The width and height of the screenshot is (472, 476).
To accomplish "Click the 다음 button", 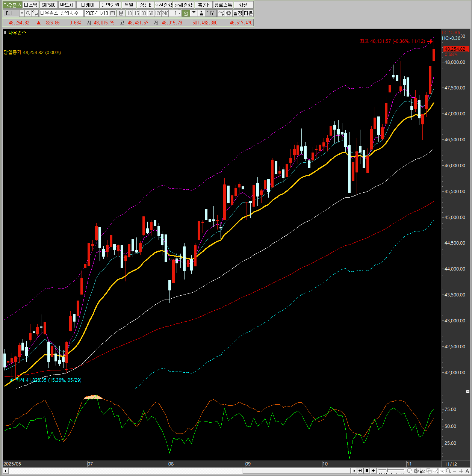I will tap(248, 13).
